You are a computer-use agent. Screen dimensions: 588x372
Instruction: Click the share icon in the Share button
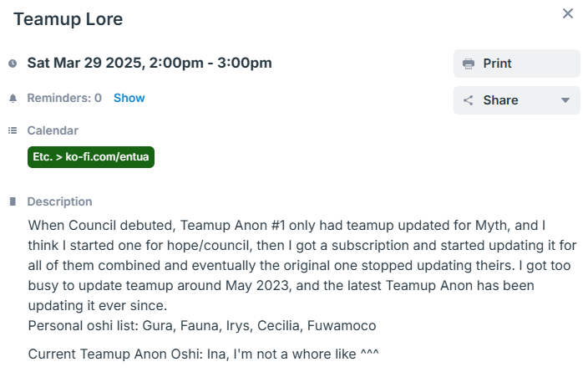pyautogui.click(x=469, y=100)
